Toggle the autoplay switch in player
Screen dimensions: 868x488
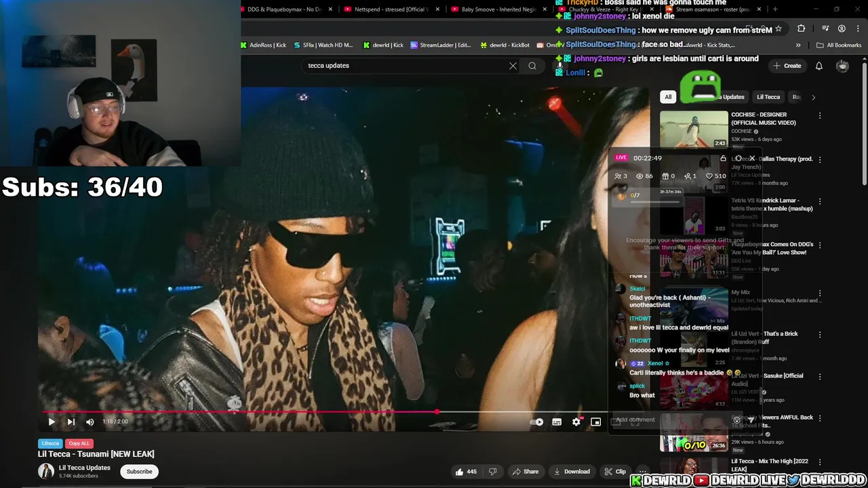click(537, 422)
